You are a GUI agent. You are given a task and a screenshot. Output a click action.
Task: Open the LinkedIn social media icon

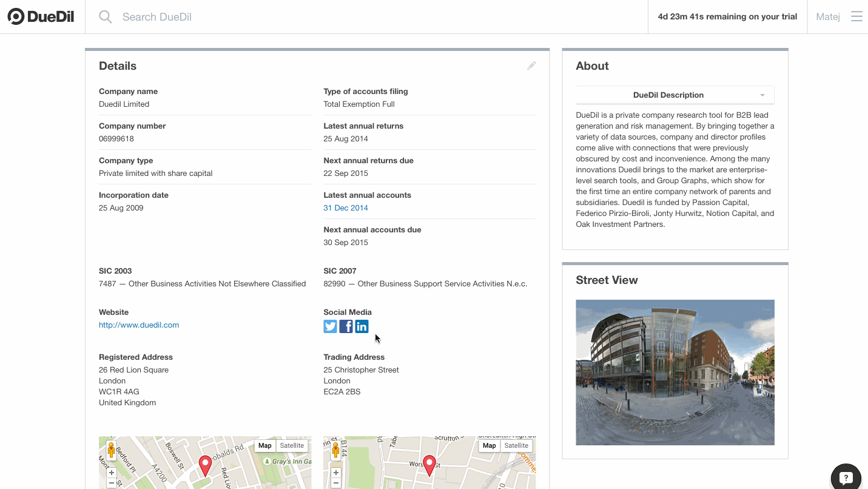click(362, 326)
